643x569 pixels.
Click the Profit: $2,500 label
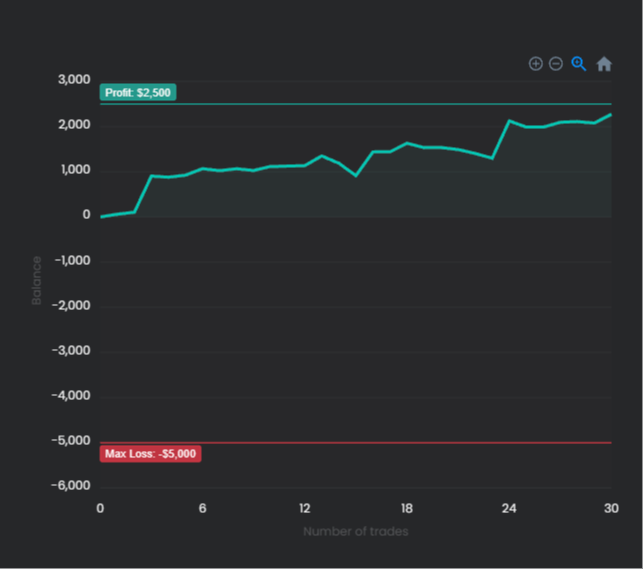138,93
